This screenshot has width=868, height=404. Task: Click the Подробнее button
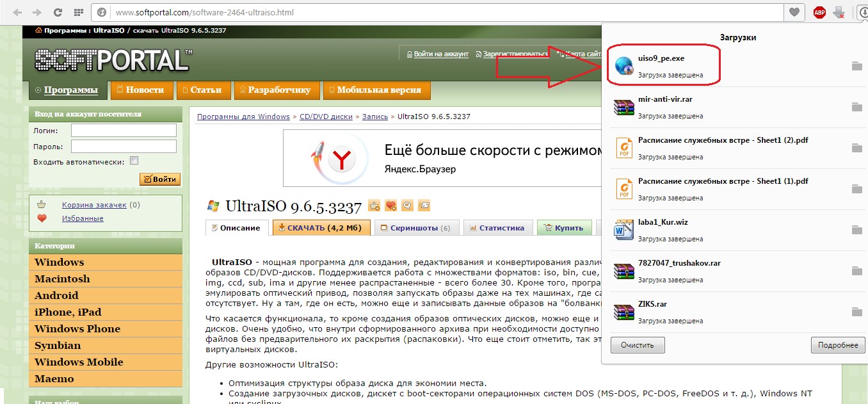pyautogui.click(x=837, y=345)
